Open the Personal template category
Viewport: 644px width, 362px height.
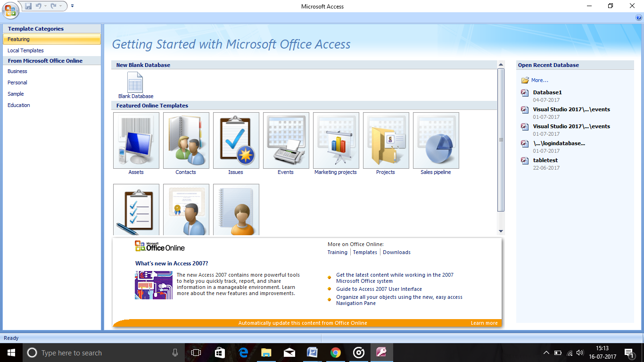(x=17, y=82)
